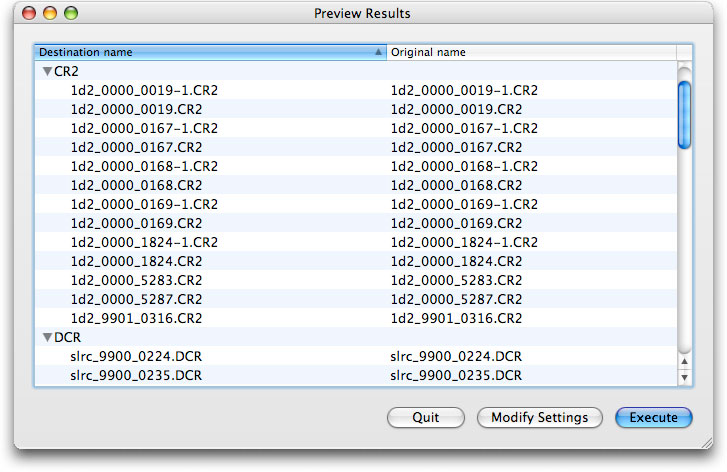Click the Execute button

[x=653, y=417]
